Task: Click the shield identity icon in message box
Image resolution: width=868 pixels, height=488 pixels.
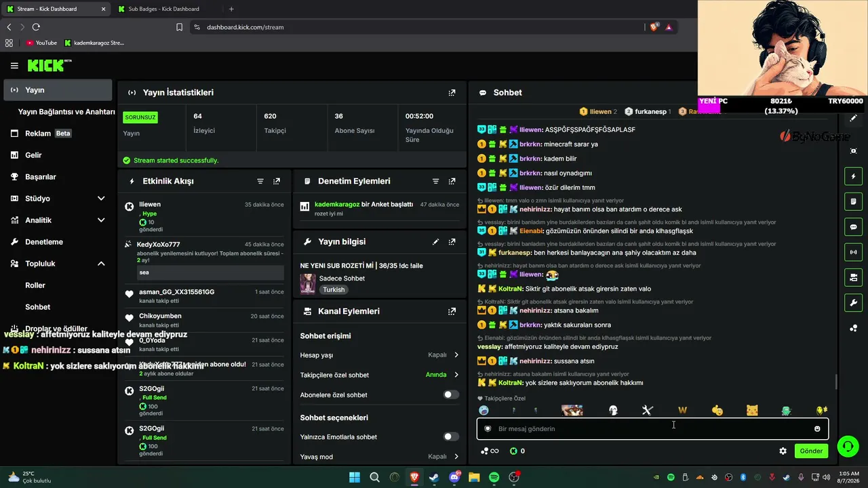Action: [x=488, y=428]
